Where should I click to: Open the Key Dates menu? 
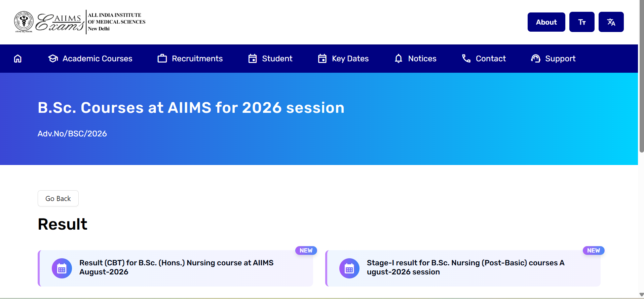tap(343, 59)
